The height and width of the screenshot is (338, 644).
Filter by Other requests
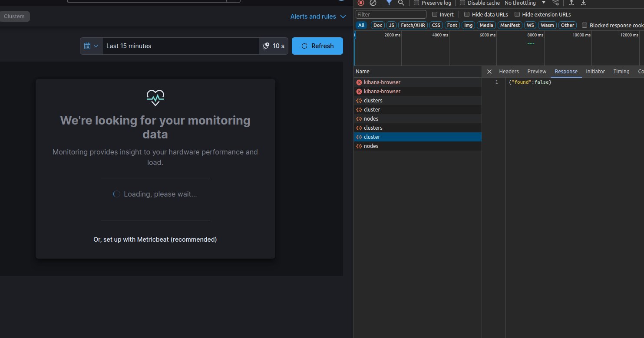pyautogui.click(x=567, y=25)
